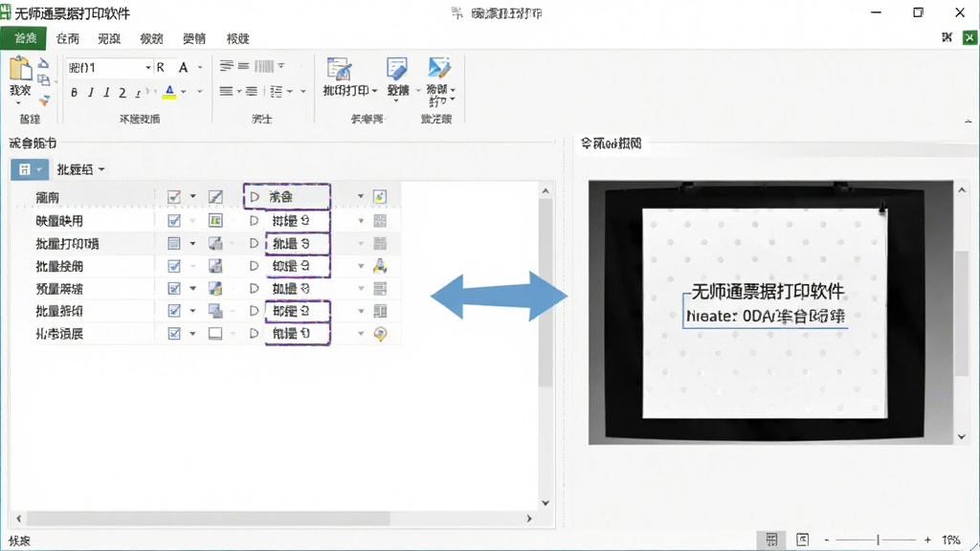Click the Copy pages icon in clipboard group
Screen dimensions: 980x551
click(x=44, y=80)
